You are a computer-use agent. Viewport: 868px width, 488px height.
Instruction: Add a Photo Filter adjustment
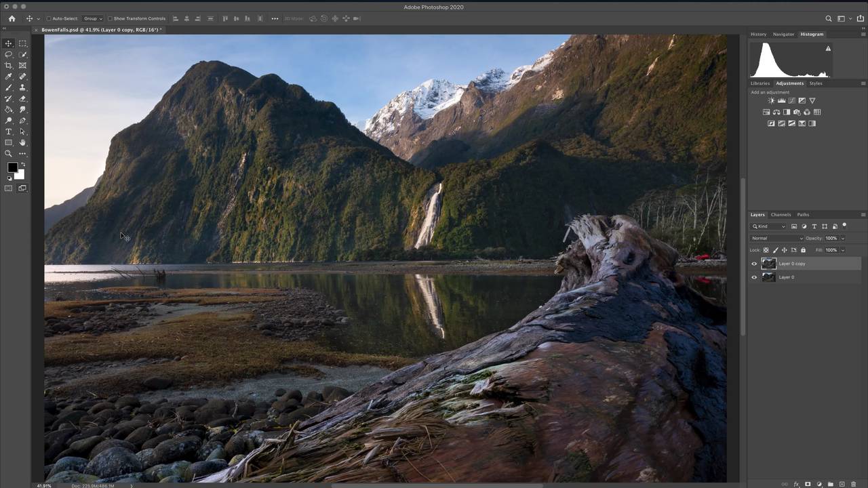[x=797, y=113]
